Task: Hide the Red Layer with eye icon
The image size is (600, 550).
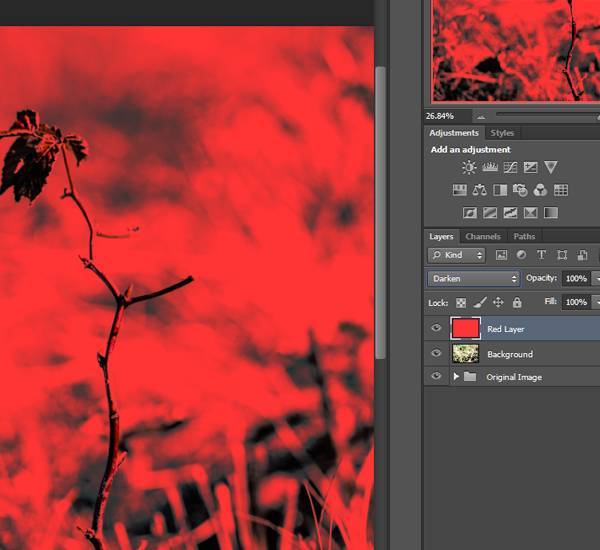Action: [436, 328]
